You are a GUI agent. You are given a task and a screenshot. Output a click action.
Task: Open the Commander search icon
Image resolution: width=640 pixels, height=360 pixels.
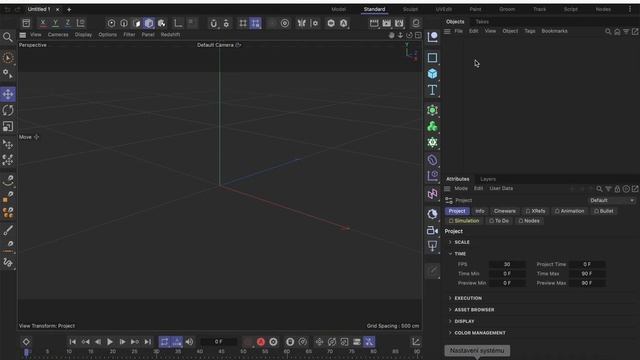point(7,38)
